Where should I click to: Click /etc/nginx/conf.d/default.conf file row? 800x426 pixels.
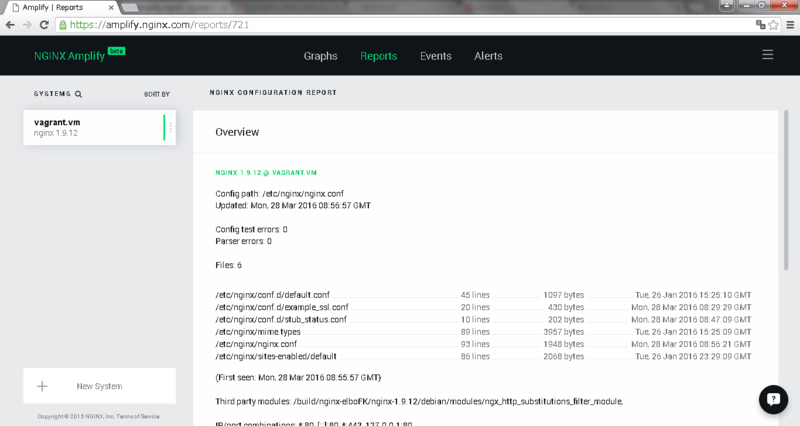483,295
